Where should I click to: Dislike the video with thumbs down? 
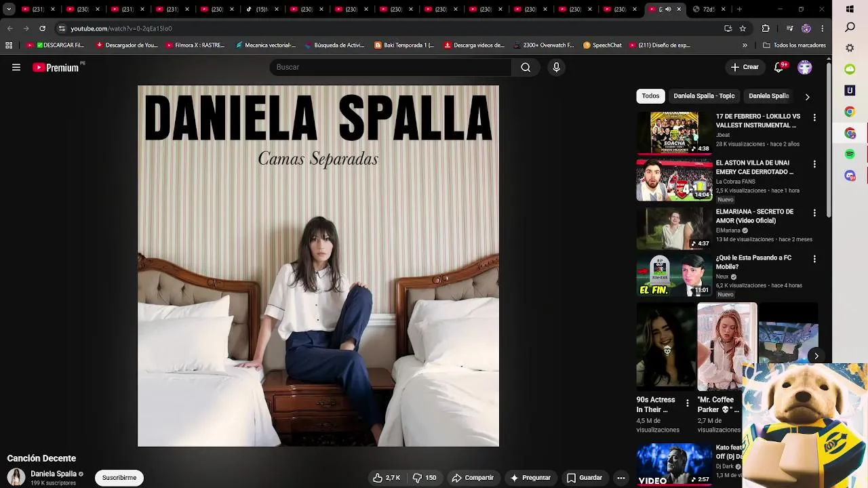(425, 478)
